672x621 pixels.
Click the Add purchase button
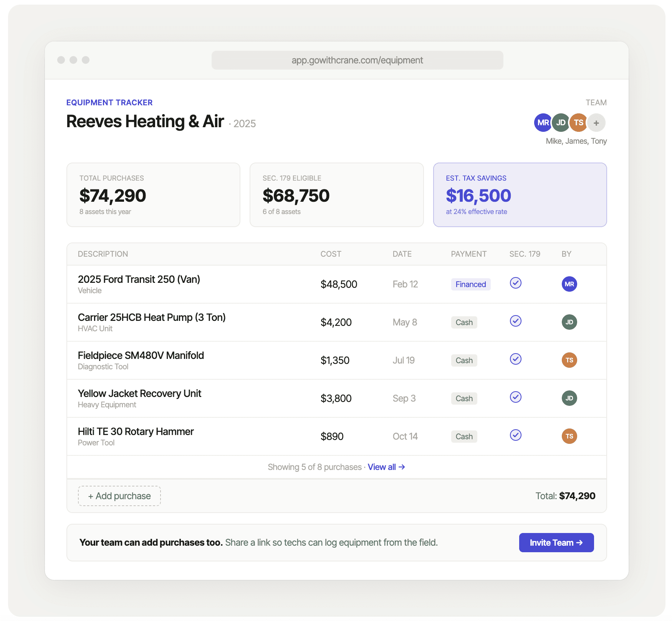[119, 496]
